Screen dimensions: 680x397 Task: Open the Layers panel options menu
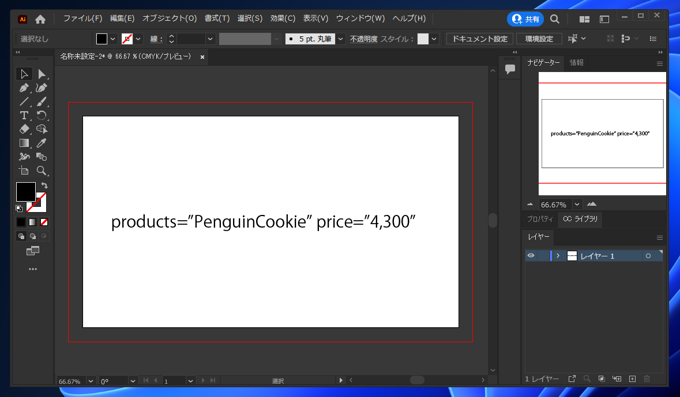660,238
